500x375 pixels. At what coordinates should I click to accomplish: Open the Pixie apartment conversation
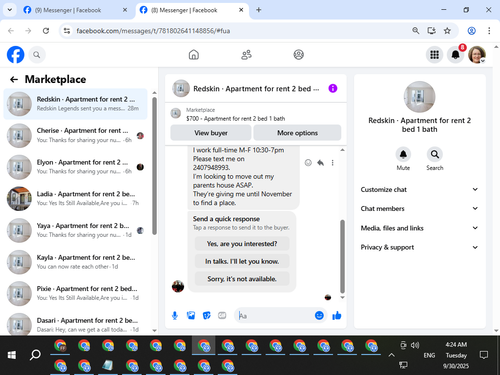coord(75,293)
